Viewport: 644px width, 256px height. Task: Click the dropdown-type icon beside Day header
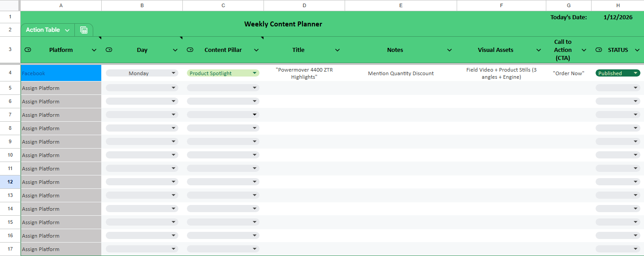(x=109, y=50)
